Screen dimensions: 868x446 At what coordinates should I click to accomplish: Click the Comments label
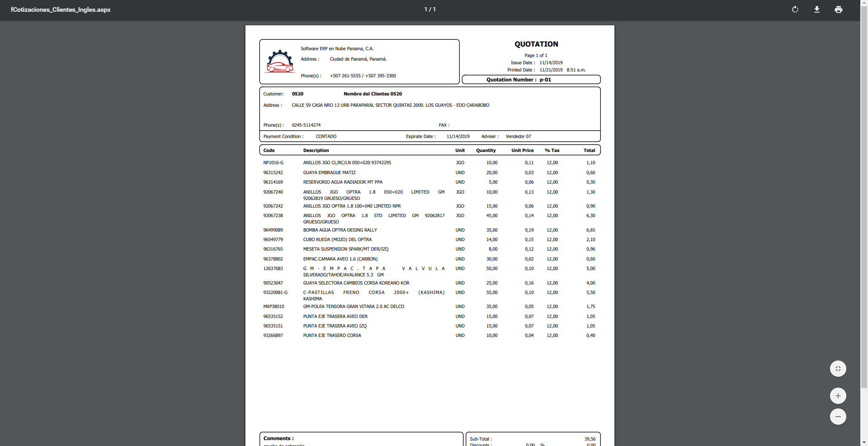click(278, 438)
